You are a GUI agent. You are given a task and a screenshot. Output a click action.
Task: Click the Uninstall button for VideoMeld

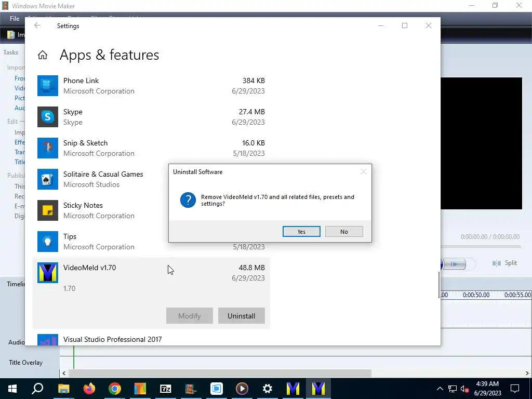pyautogui.click(x=241, y=315)
